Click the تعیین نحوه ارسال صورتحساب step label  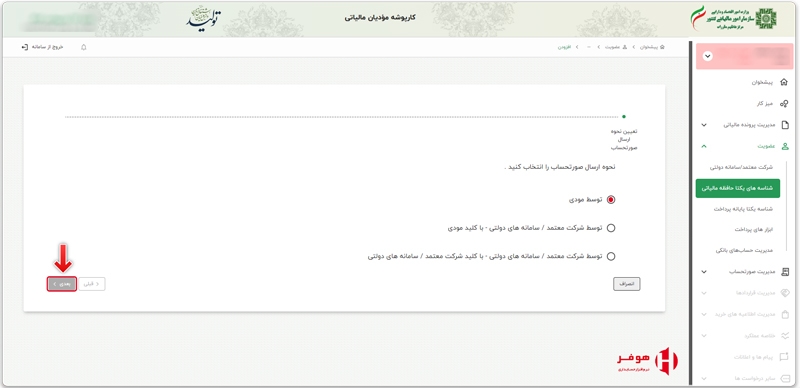624,139
